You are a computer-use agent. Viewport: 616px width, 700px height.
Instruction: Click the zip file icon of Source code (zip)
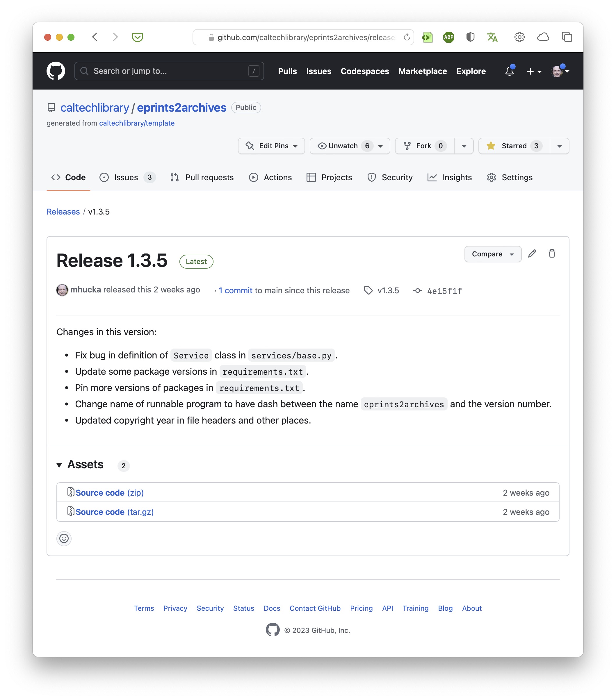click(x=71, y=492)
